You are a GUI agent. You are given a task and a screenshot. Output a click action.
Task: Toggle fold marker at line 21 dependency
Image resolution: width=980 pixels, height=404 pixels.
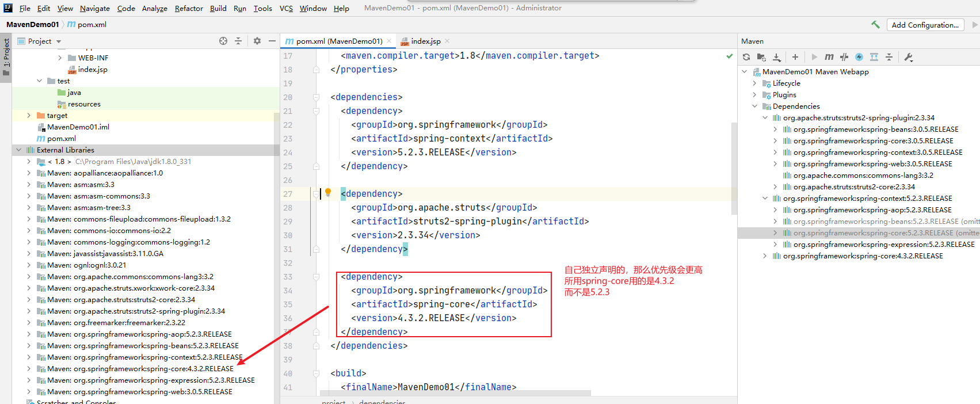click(x=316, y=111)
